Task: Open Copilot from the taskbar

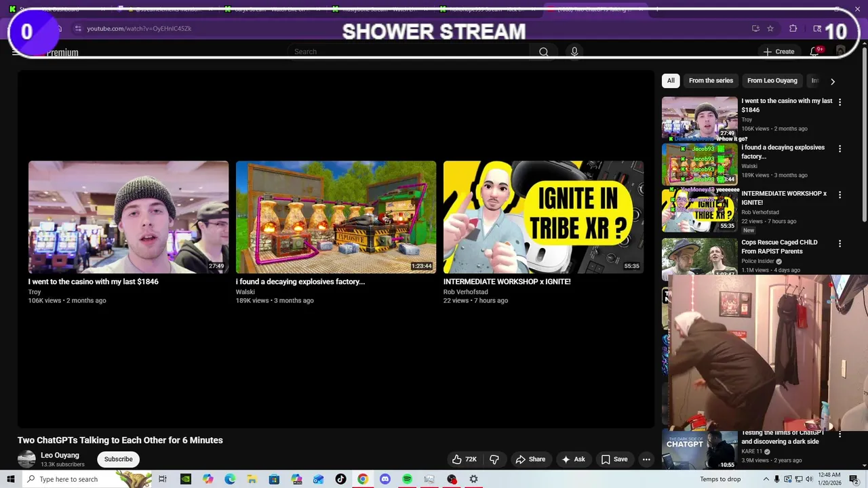Action: coord(208,479)
